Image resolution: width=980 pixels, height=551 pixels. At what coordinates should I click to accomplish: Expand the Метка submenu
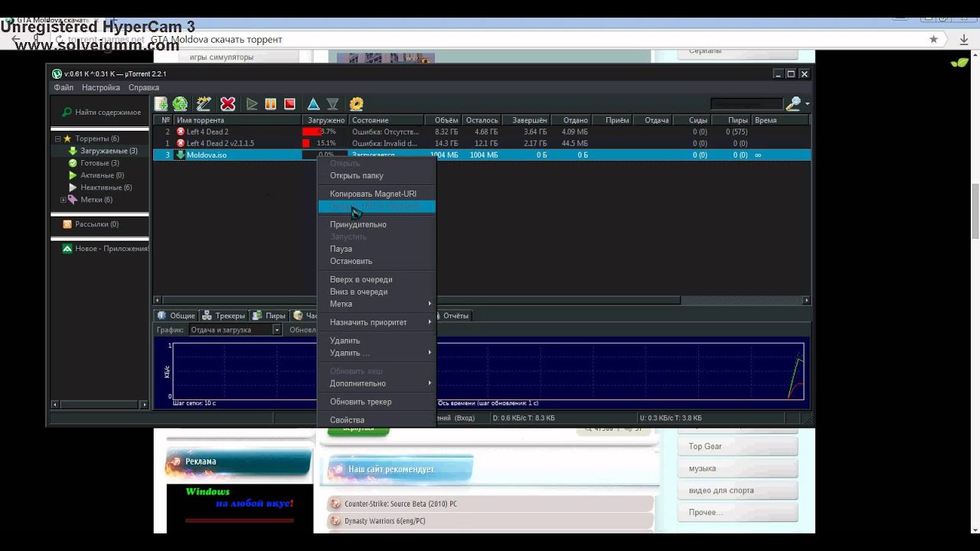(377, 304)
